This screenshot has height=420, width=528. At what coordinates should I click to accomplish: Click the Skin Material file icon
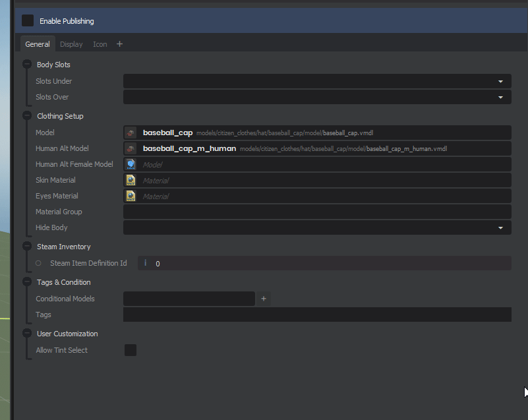coord(131,180)
